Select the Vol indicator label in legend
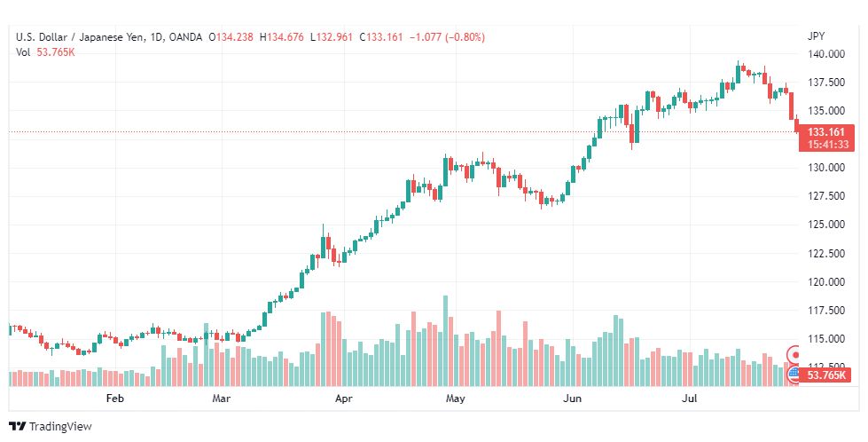Viewport: 868px width, 442px height. point(23,51)
